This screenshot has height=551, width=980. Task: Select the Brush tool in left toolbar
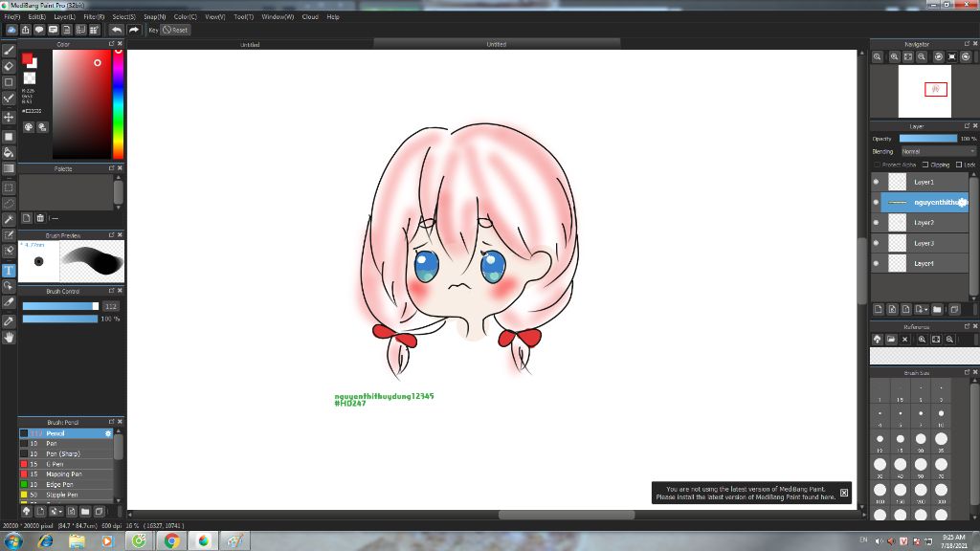coord(9,51)
